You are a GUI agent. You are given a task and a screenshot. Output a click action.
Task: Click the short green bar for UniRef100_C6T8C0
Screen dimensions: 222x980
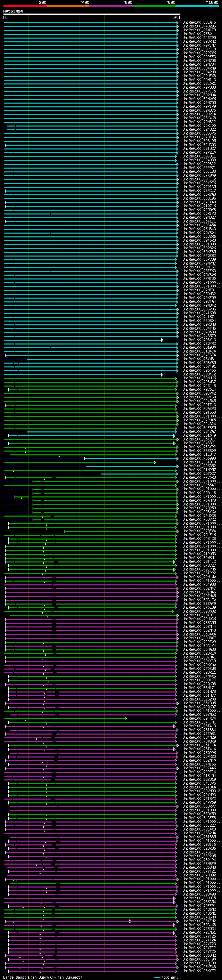(80, 462)
